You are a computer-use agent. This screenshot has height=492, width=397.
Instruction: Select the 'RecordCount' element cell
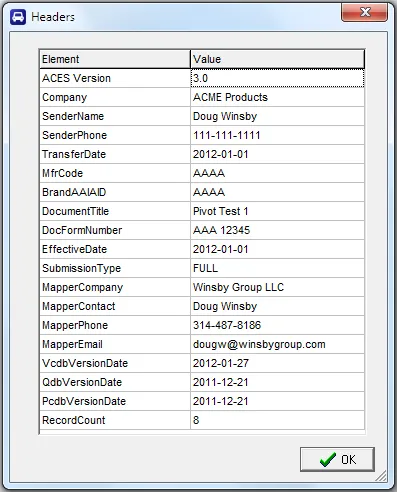pyautogui.click(x=115, y=420)
